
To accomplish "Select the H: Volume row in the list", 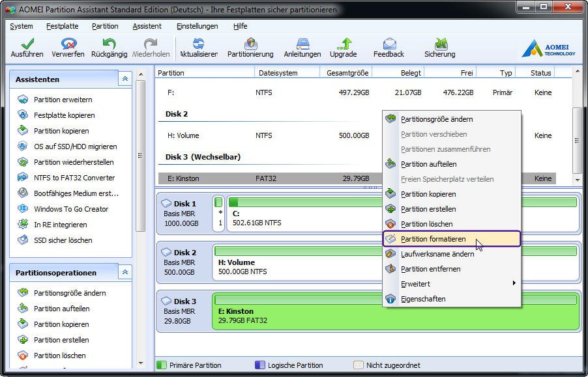I will (x=270, y=135).
